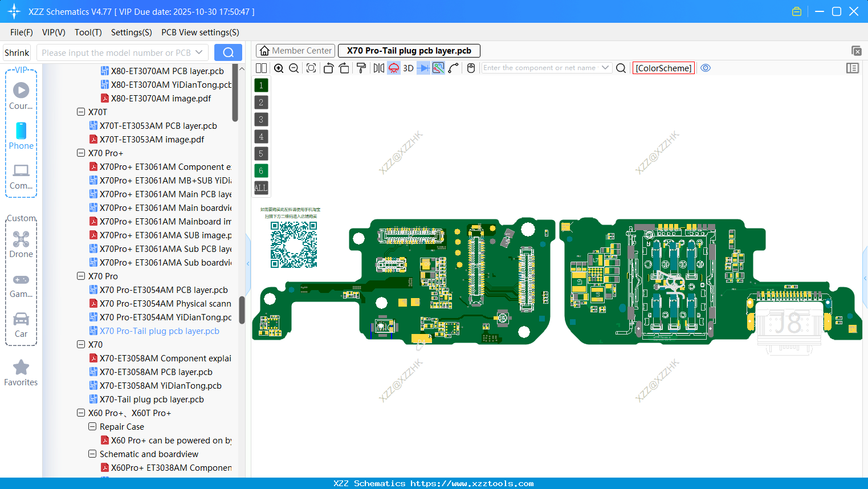Viewport: 868px width, 489px height.
Task: Select the paint brush coloring tool
Action: (361, 68)
